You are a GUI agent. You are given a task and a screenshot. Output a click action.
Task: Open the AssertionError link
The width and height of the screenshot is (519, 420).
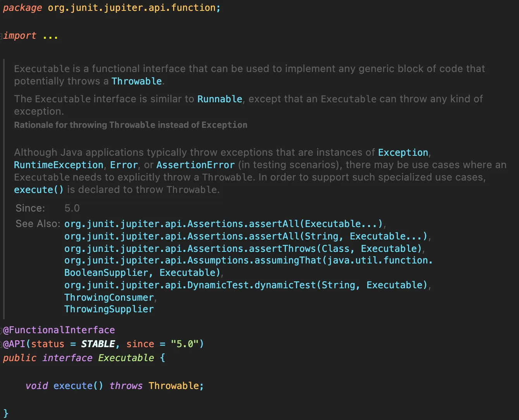196,165
